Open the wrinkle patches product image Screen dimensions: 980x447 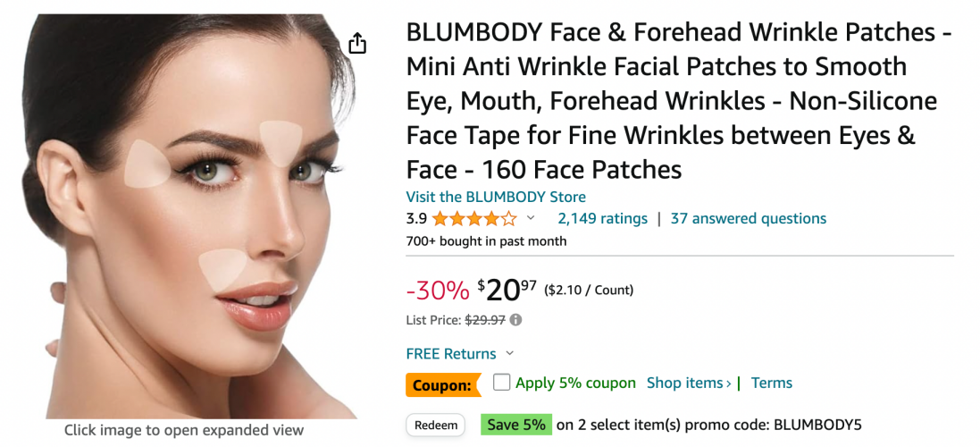tap(195, 216)
